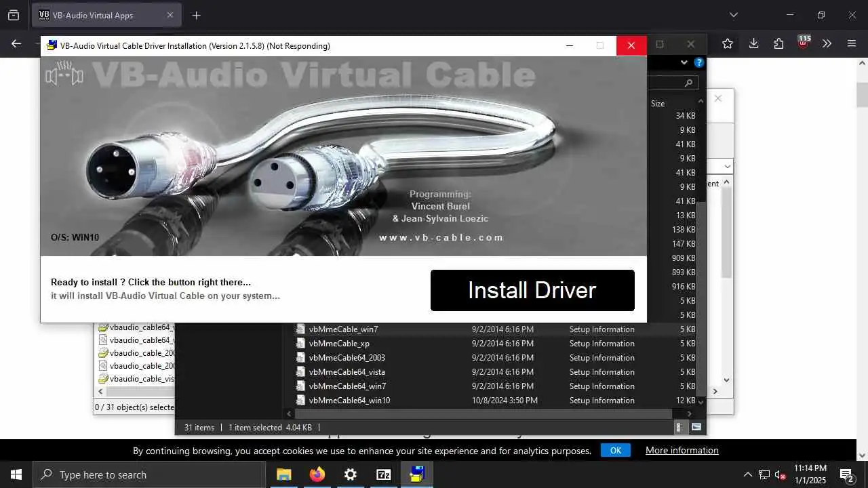Show hidden system tray icons
The width and height of the screenshot is (868, 488).
coord(747,474)
